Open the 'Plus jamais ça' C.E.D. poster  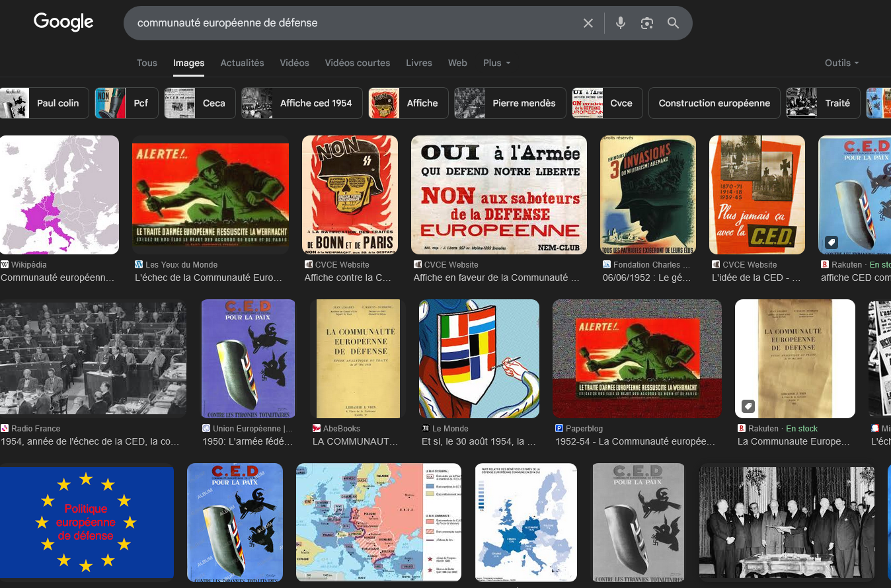757,195
